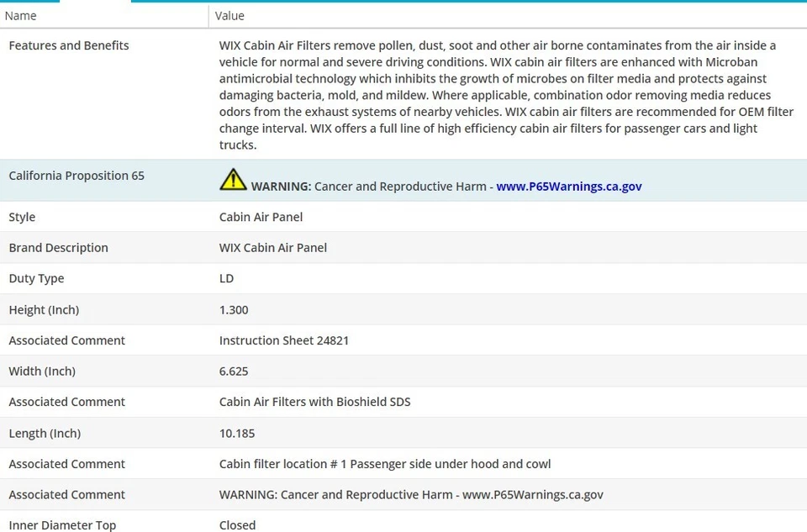Click the Inner Diameter Top label
Viewport: 807px width, 532px height.
coord(62,524)
